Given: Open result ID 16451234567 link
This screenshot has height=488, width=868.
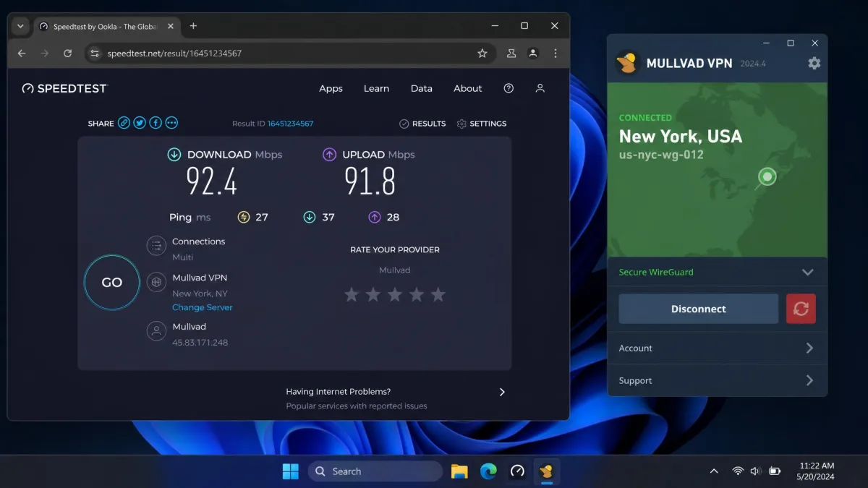Looking at the screenshot, I should (291, 124).
